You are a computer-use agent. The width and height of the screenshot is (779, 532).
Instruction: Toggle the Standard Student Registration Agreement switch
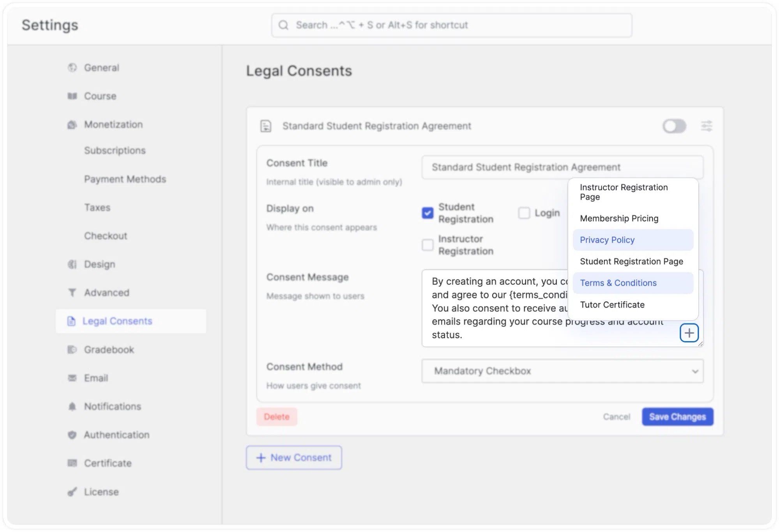(674, 126)
